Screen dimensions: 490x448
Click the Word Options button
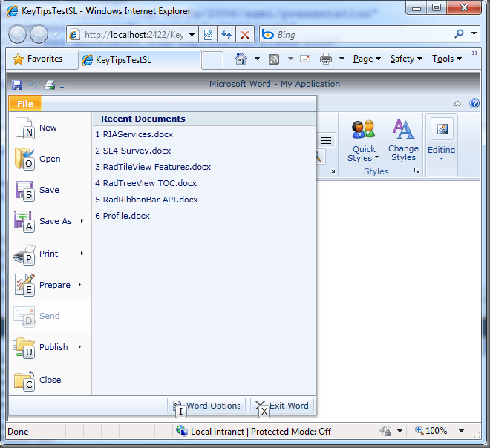206,406
